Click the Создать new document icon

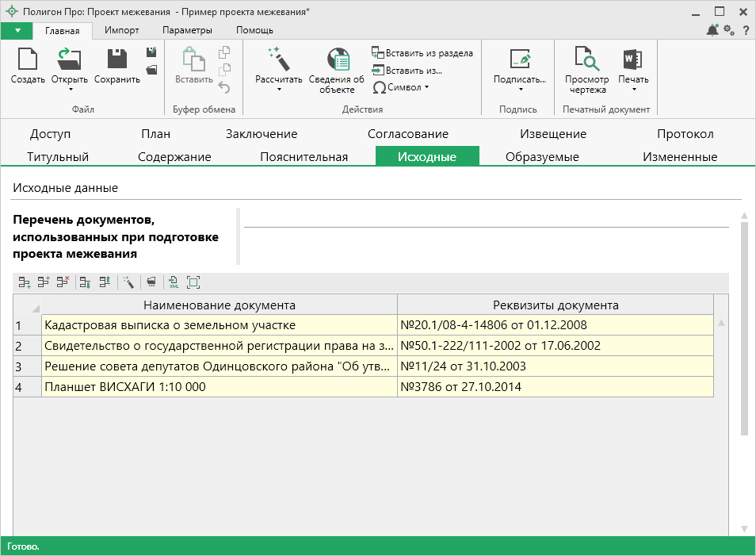click(x=28, y=60)
